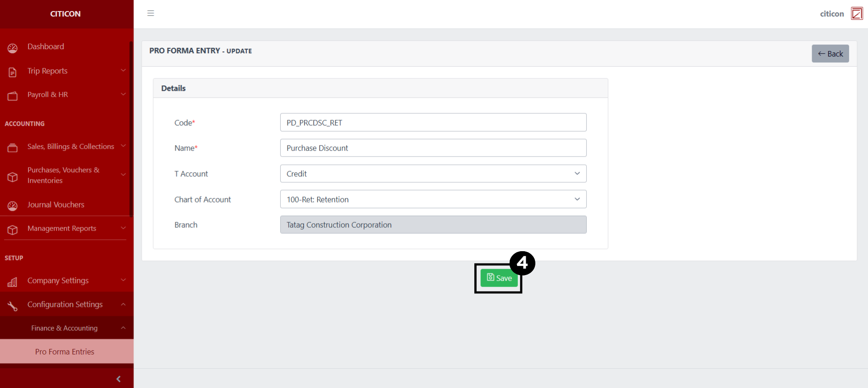Click the sidebar vertical scrollbar

tap(131, 129)
